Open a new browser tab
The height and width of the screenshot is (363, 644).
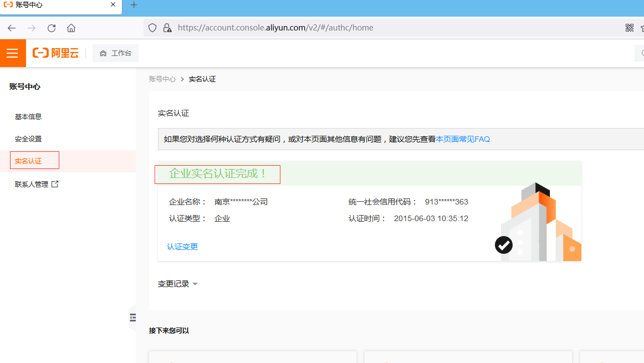(x=134, y=5)
